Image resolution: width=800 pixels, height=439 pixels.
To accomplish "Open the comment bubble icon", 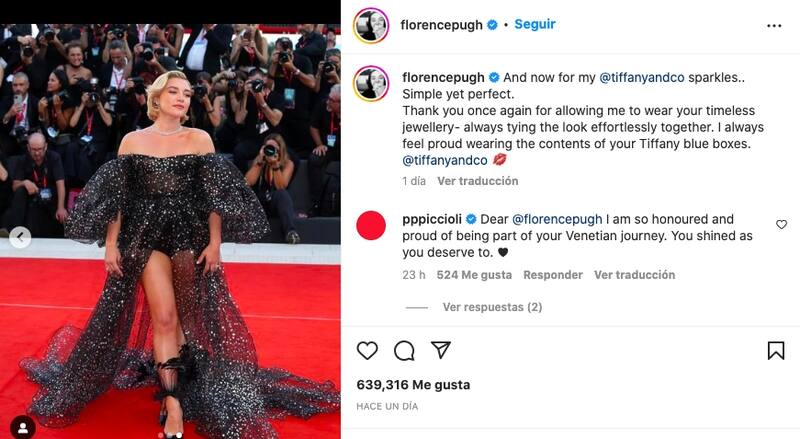I will pos(404,351).
